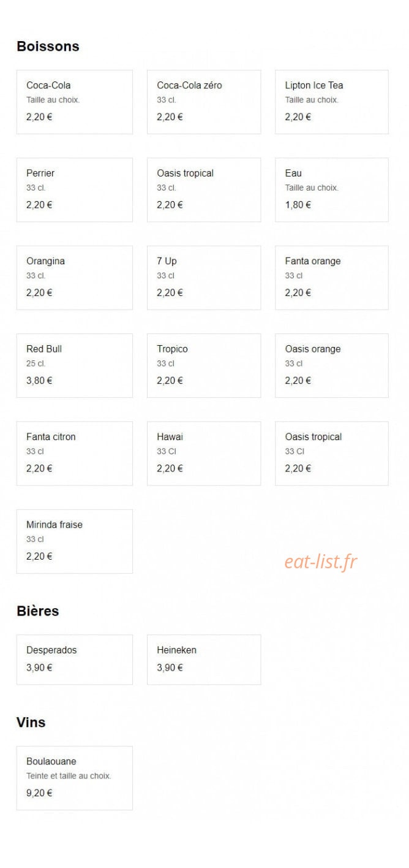Select the Heineken beer card
The height and width of the screenshot is (868, 409).
[x=204, y=660]
